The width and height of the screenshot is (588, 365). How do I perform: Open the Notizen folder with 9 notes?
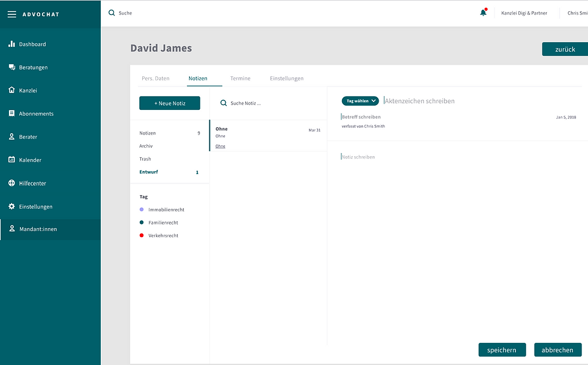169,133
